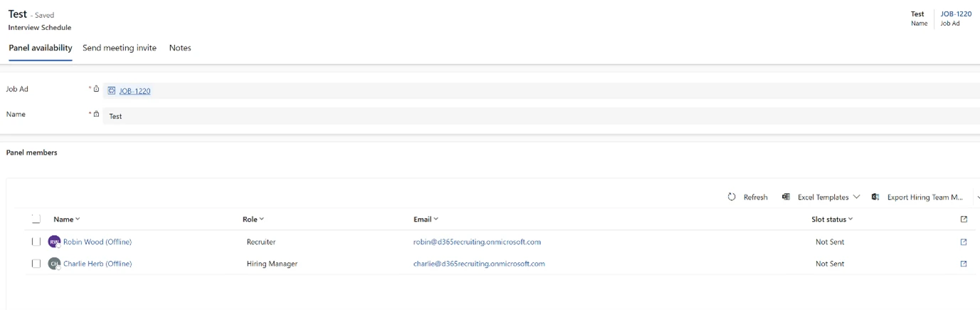The height and width of the screenshot is (310, 980).
Task: Open the JOB-1220 link in Job Ad field
Action: 135,91
